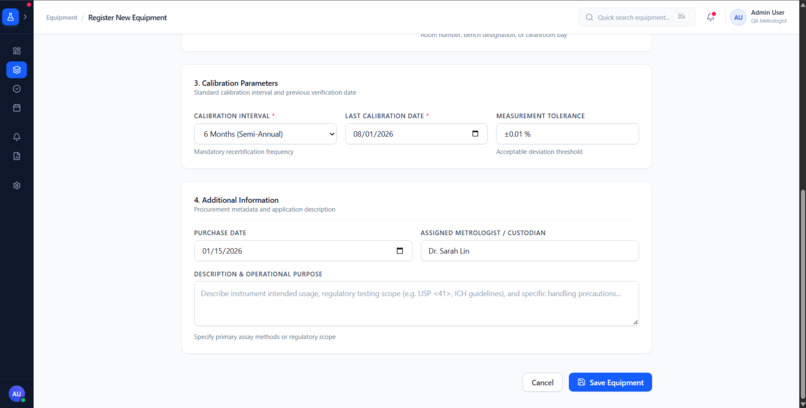Image resolution: width=806 pixels, height=408 pixels.
Task: Open calendar picker for Last Calibration Date
Action: [475, 134]
